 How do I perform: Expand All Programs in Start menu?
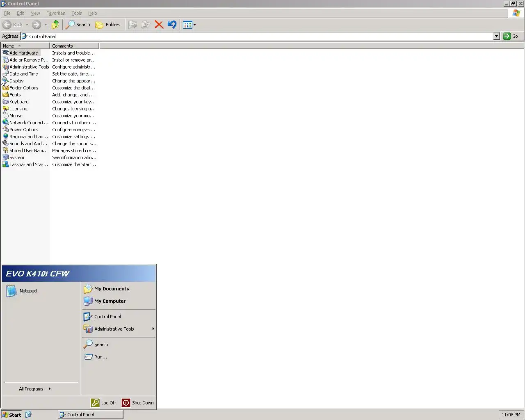tap(35, 389)
